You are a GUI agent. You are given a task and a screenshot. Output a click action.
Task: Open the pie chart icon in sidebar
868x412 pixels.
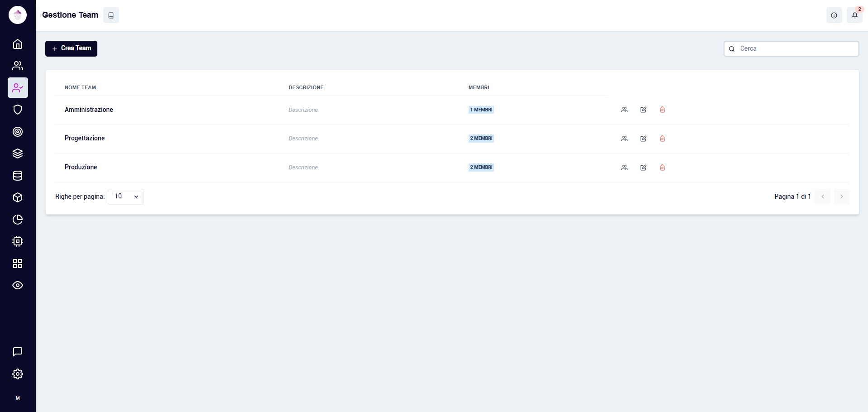pos(18,220)
